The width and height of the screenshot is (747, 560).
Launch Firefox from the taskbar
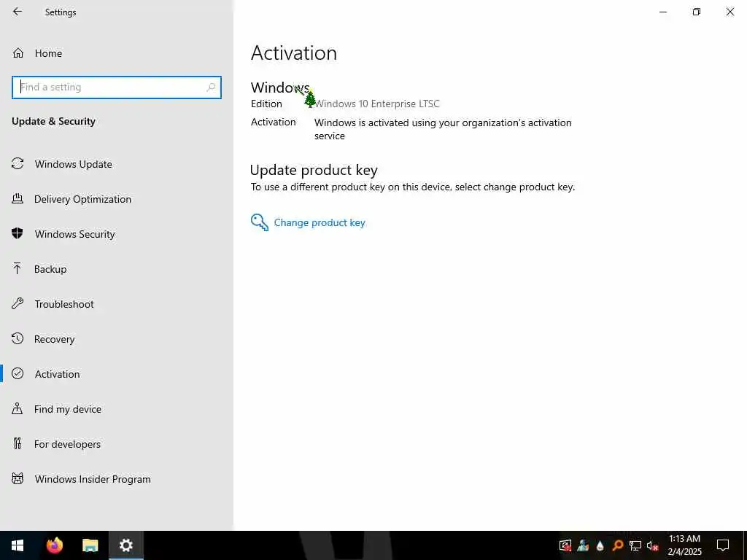[54, 545]
